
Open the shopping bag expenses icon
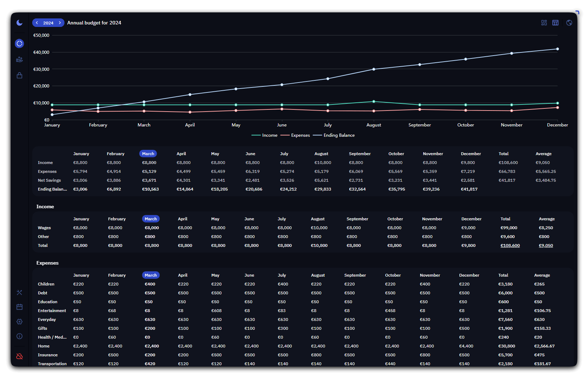(x=19, y=75)
